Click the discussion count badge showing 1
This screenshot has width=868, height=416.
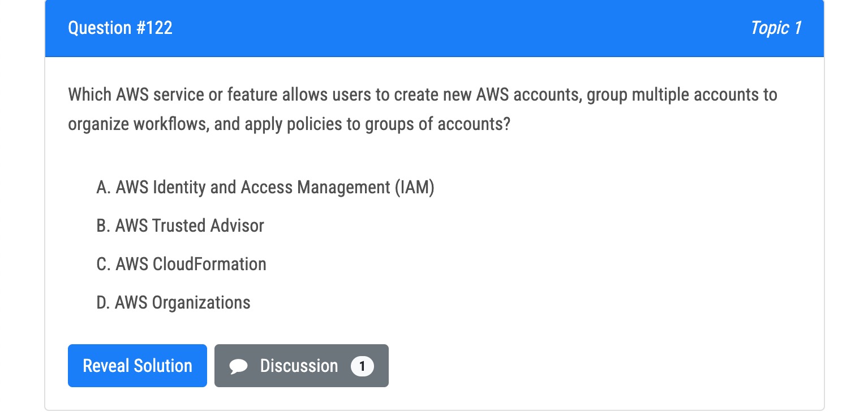coord(362,366)
